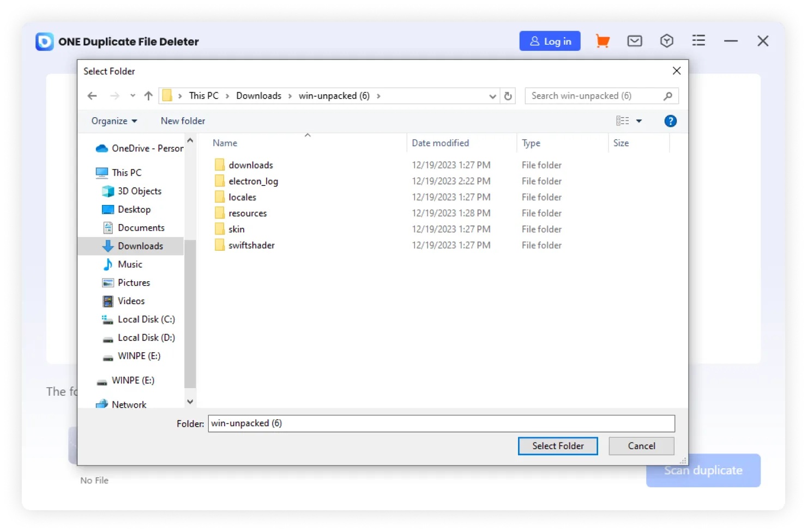Open Local Disk (C:) in sidebar
The height and width of the screenshot is (532, 807).
tap(146, 319)
